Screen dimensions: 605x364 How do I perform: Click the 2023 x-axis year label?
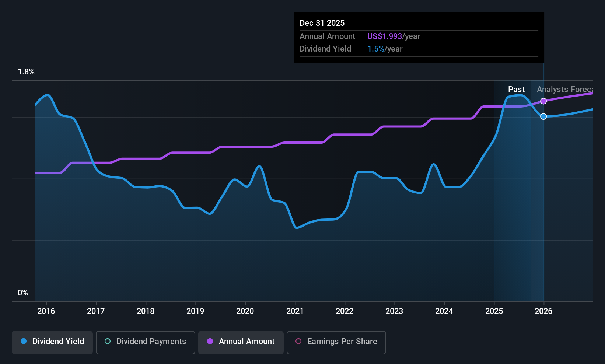click(394, 311)
